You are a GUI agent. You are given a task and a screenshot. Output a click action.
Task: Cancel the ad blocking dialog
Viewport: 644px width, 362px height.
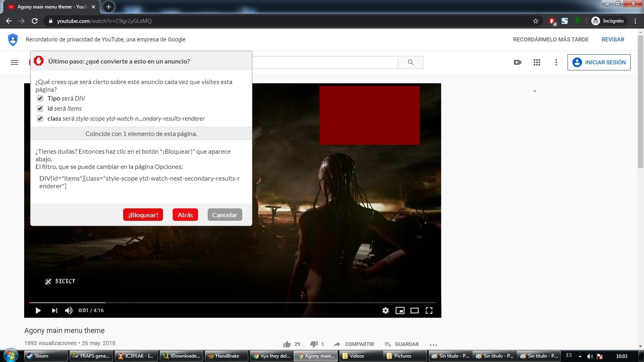(225, 215)
